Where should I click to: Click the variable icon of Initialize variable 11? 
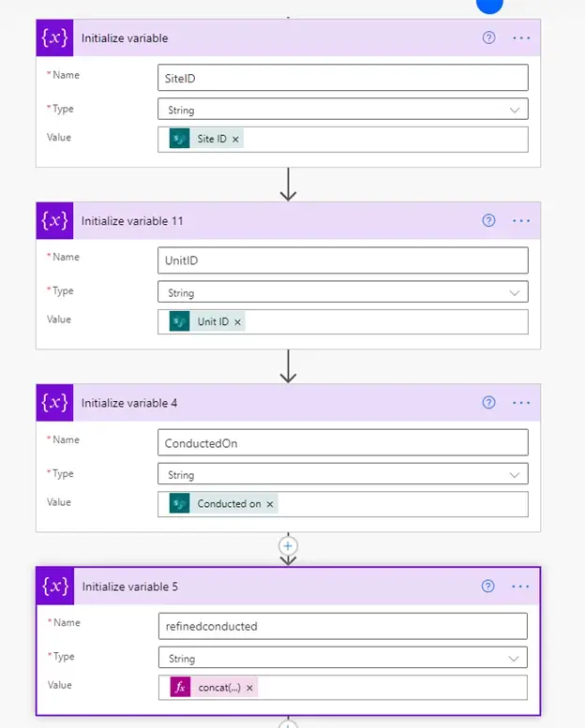pyautogui.click(x=54, y=220)
